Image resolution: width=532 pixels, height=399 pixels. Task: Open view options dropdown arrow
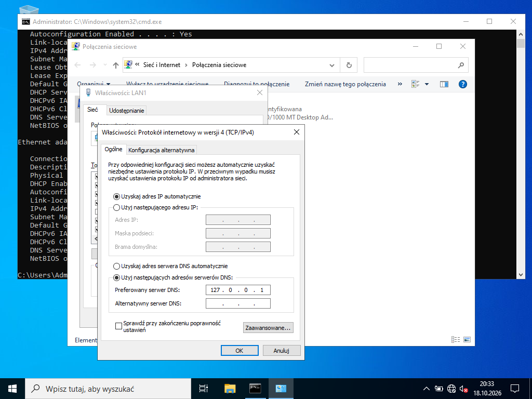(427, 84)
